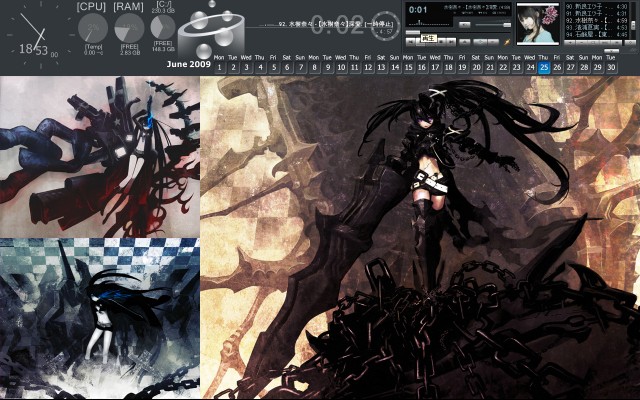Select calendar day 26

[557, 67]
